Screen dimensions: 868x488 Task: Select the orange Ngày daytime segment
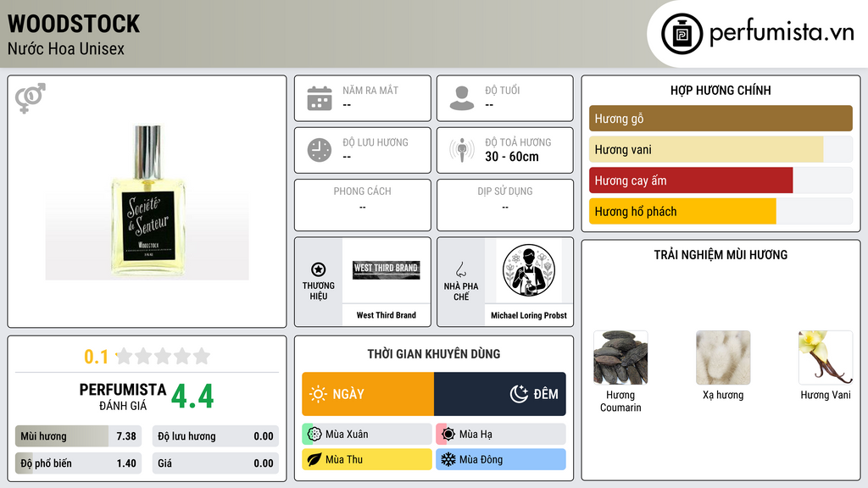coord(368,394)
